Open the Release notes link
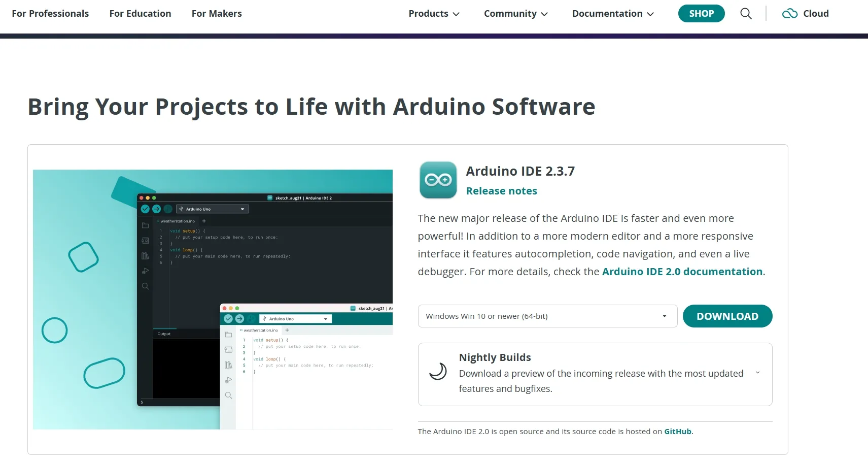This screenshot has height=461, width=868. click(501, 191)
